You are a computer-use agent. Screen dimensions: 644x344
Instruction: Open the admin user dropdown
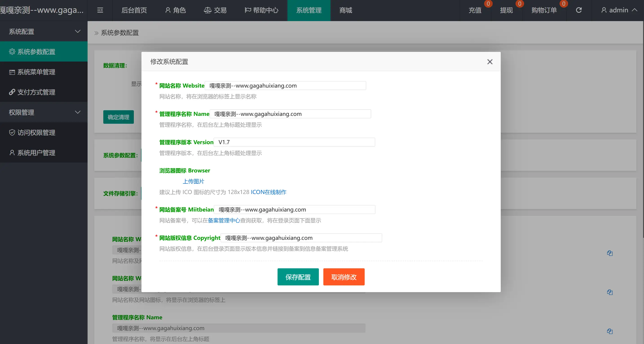(618, 10)
